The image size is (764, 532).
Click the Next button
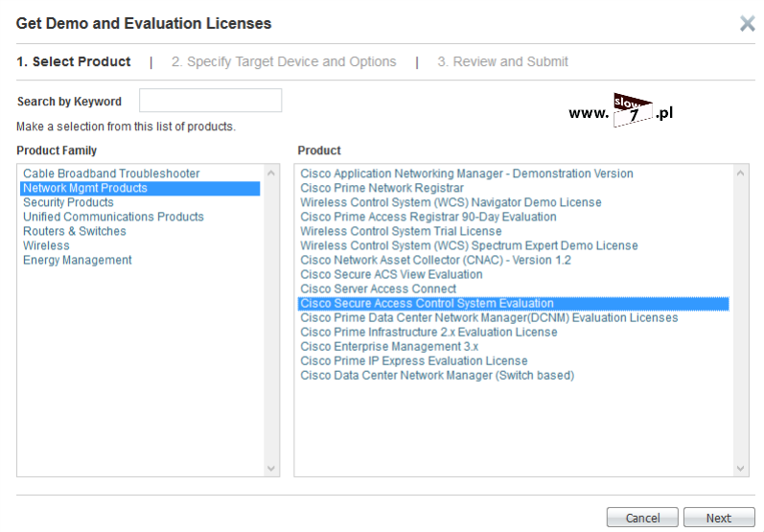click(x=719, y=518)
